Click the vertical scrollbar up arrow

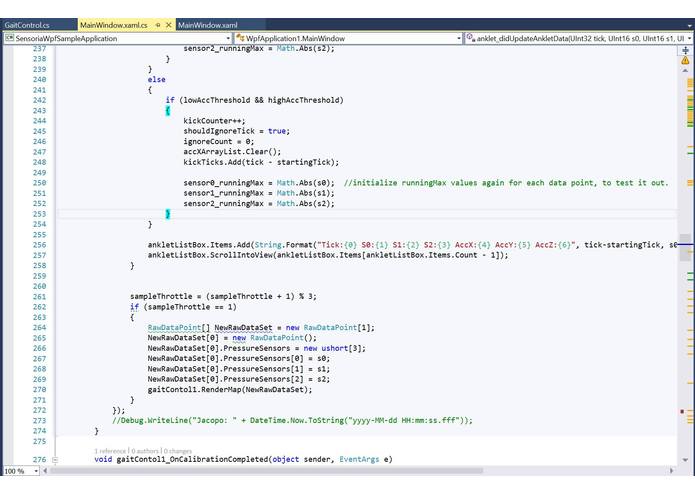point(685,70)
